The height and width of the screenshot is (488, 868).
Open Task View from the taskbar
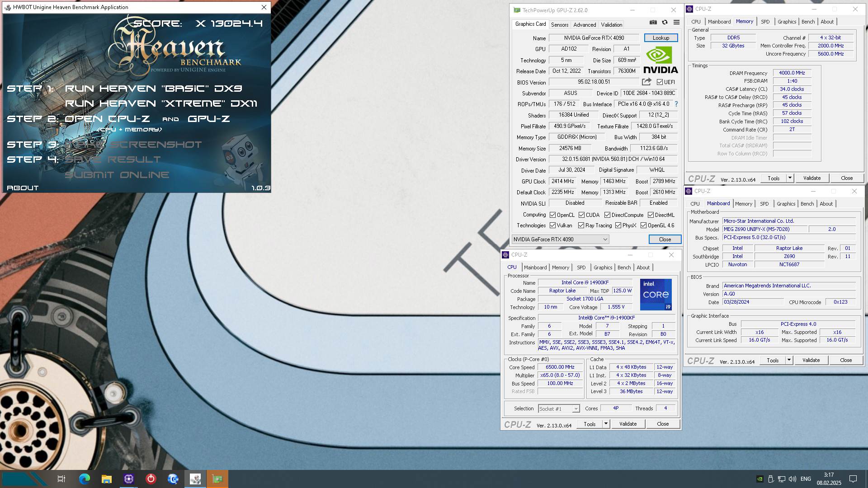61,479
